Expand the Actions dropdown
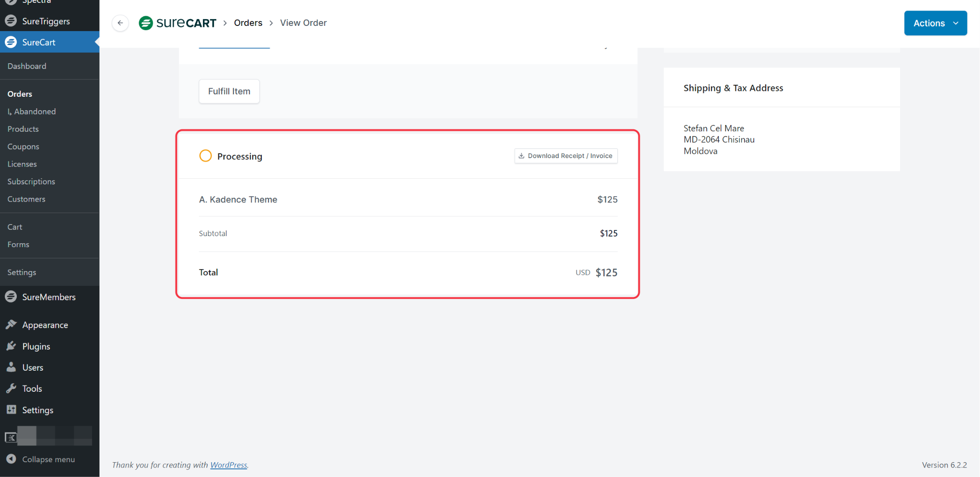The height and width of the screenshot is (477, 980). pyautogui.click(x=935, y=23)
